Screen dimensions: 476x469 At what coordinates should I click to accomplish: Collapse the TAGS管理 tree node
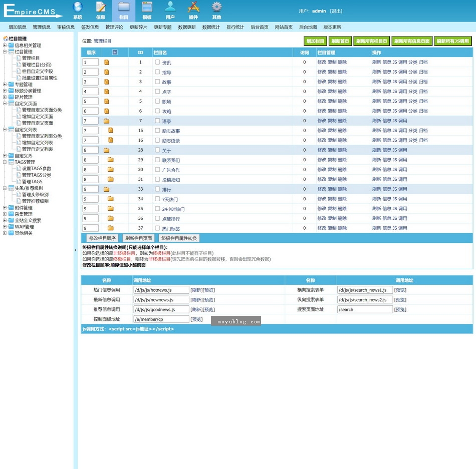(5, 162)
